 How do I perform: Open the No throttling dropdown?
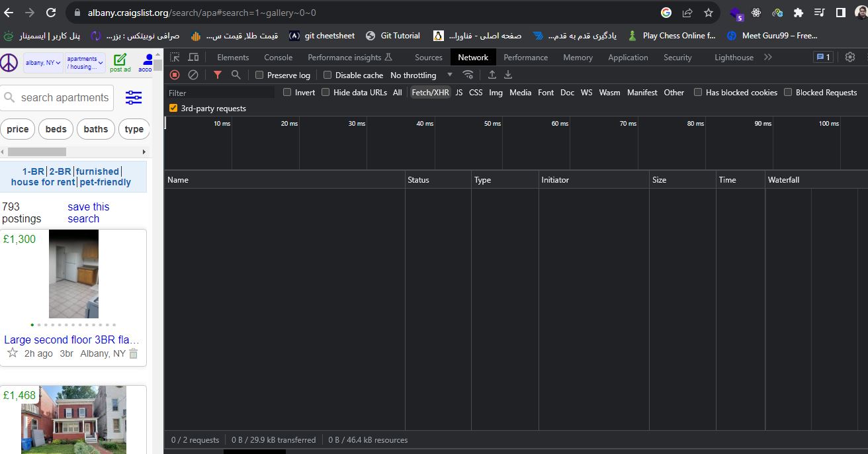(x=422, y=75)
